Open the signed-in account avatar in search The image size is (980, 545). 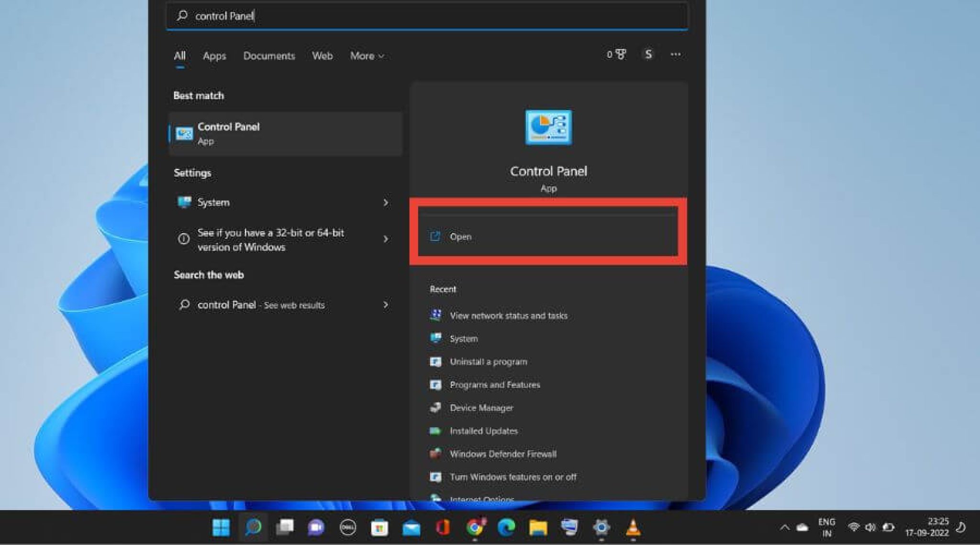tap(648, 55)
